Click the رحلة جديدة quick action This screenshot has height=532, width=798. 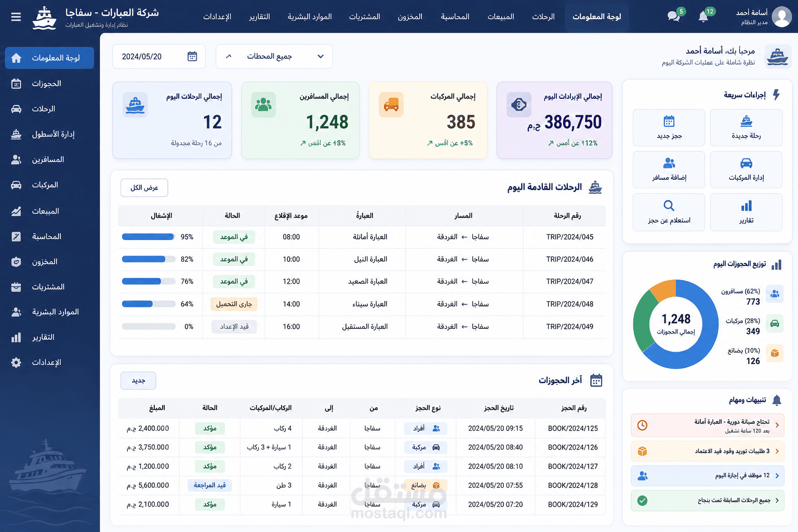tap(746, 128)
